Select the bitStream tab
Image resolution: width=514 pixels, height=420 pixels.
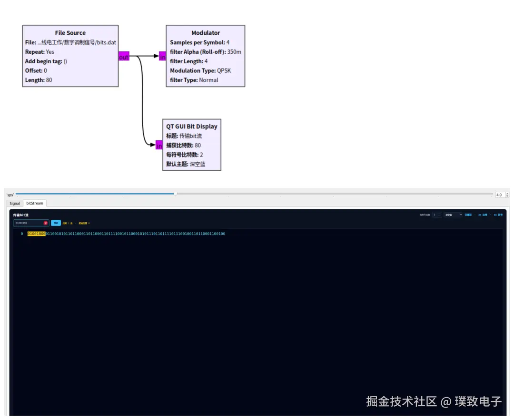pos(35,203)
